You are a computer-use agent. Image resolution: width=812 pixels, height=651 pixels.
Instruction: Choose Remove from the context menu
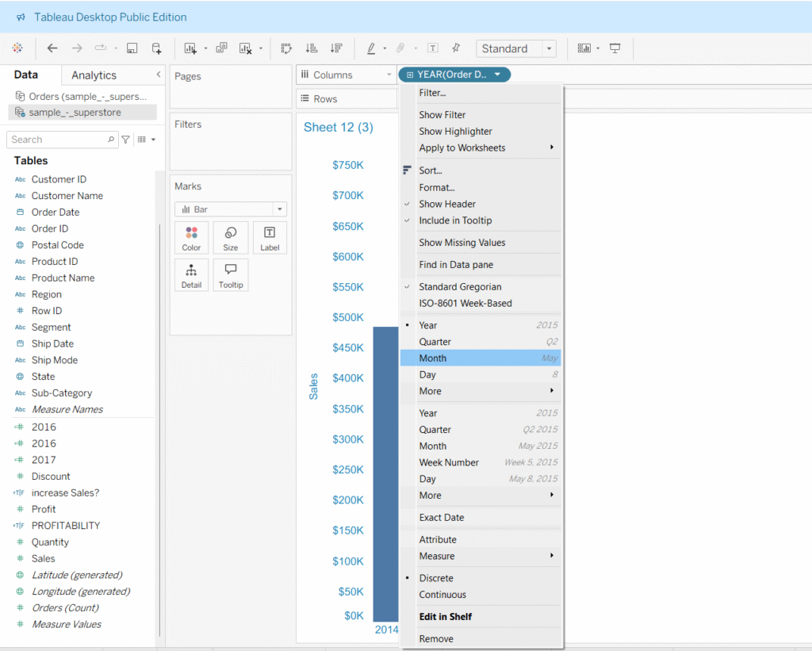436,639
